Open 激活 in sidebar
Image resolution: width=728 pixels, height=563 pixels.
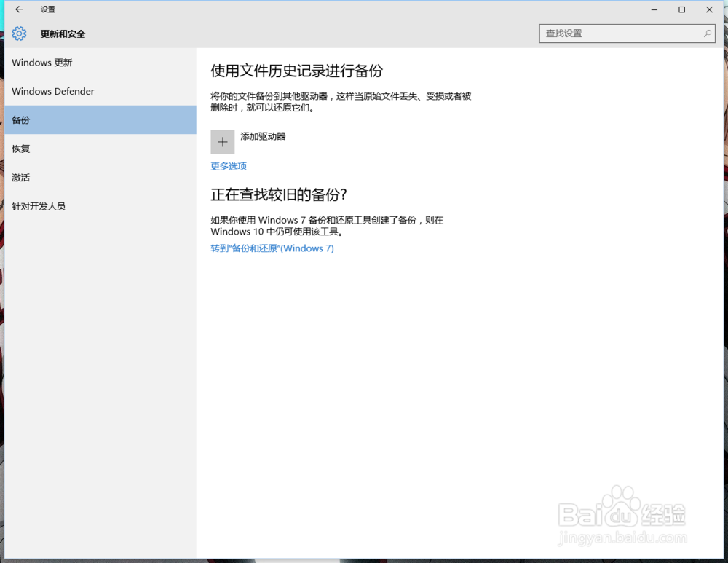100,178
